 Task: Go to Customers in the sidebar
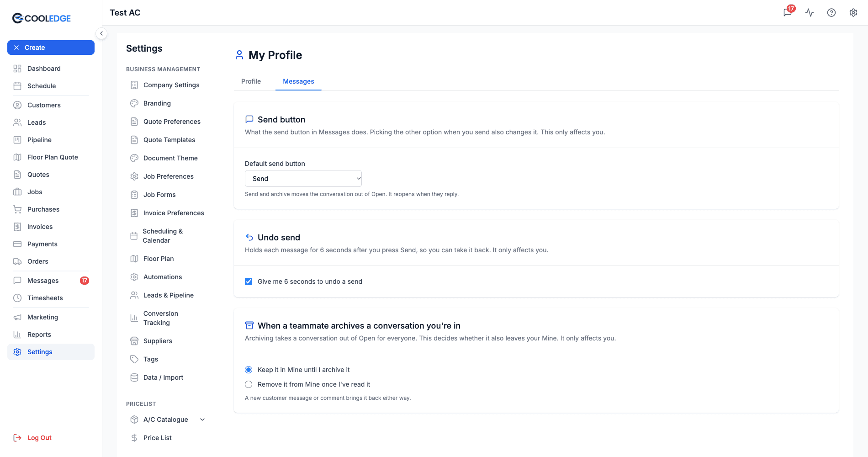click(x=51, y=105)
